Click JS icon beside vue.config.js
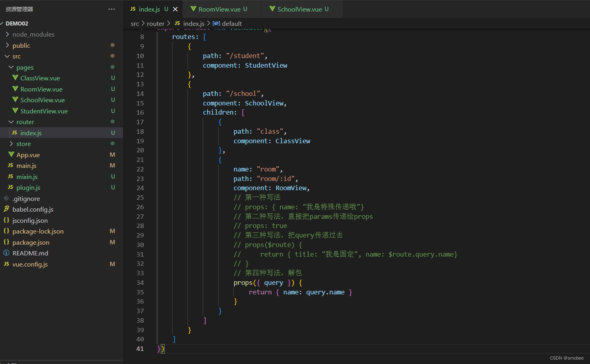Image resolution: width=590 pixels, height=364 pixels. (6, 264)
